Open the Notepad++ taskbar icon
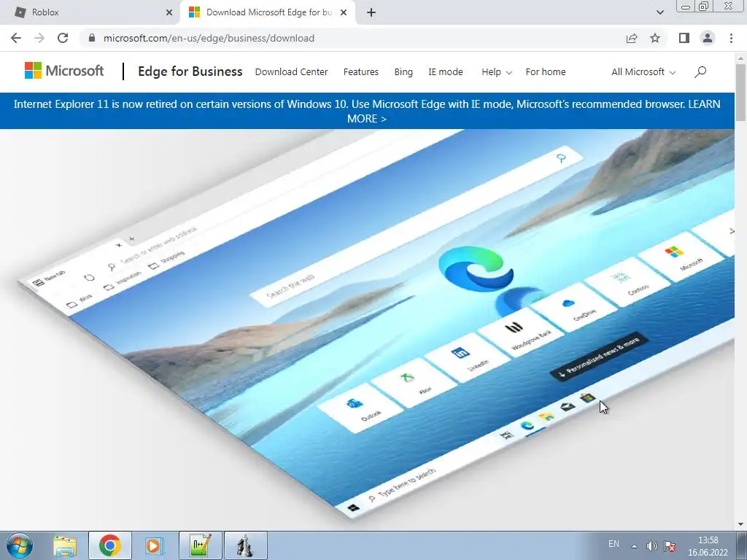Image resolution: width=747 pixels, height=560 pixels. [201, 545]
